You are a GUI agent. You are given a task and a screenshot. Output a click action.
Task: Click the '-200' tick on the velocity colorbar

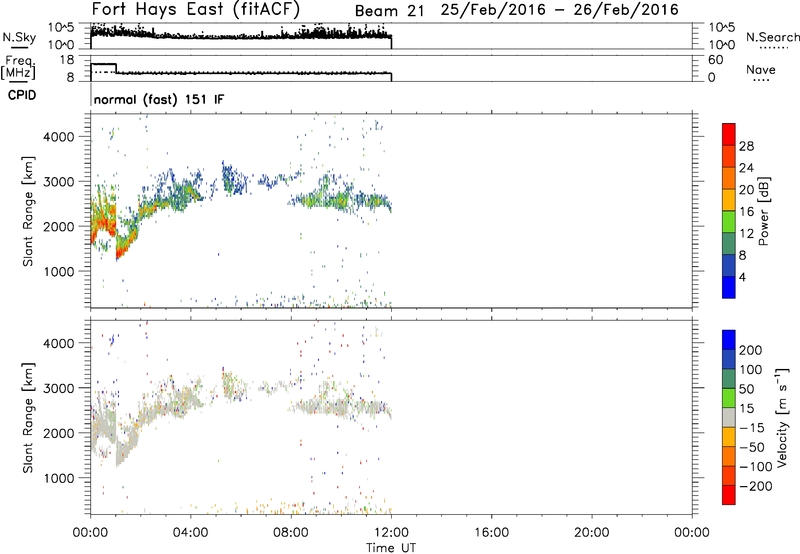(x=756, y=486)
